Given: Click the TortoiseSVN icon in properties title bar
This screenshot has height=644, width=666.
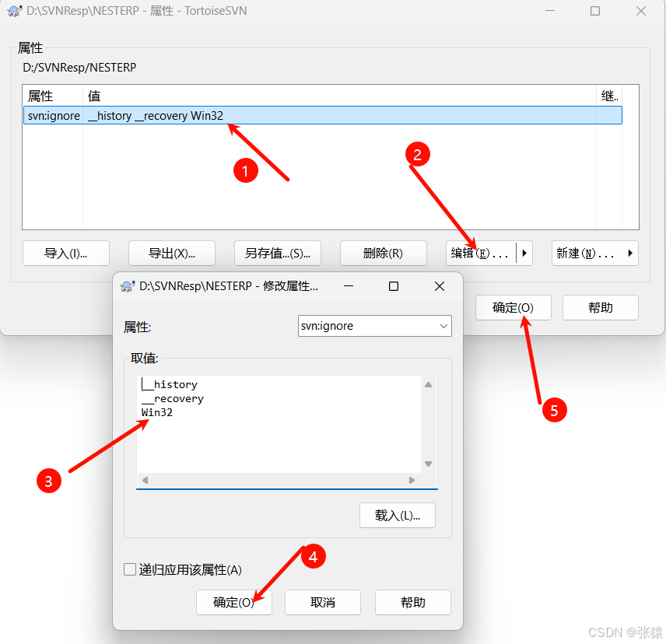Looking at the screenshot, I should coord(14,12).
